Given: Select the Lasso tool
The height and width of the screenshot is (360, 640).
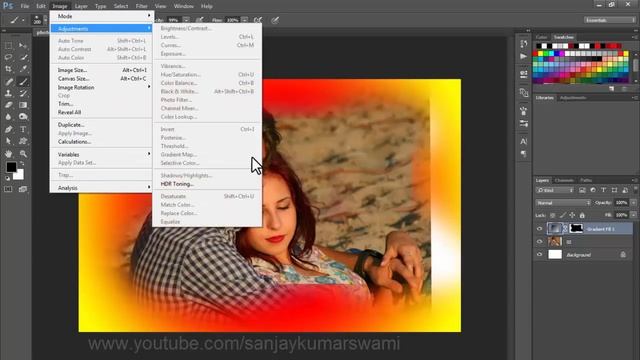Looking at the screenshot, I should 9,57.
